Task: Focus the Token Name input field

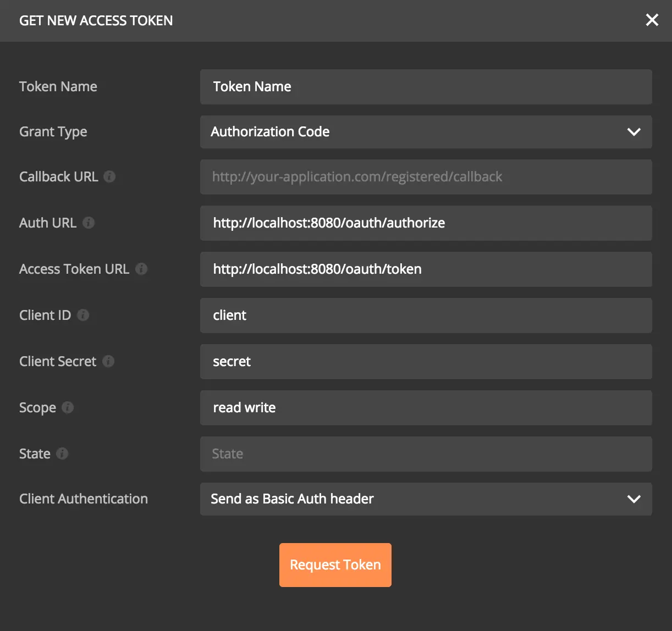Action: click(426, 87)
